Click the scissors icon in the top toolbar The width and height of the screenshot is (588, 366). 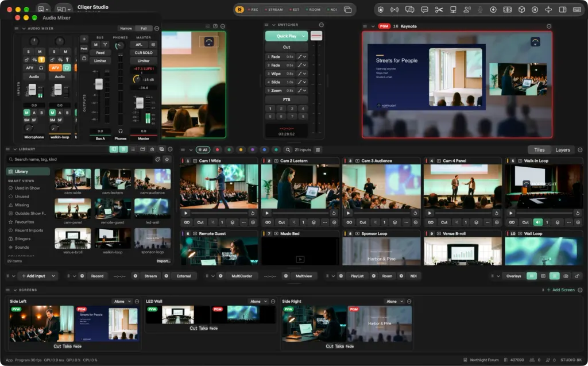[x=439, y=10]
